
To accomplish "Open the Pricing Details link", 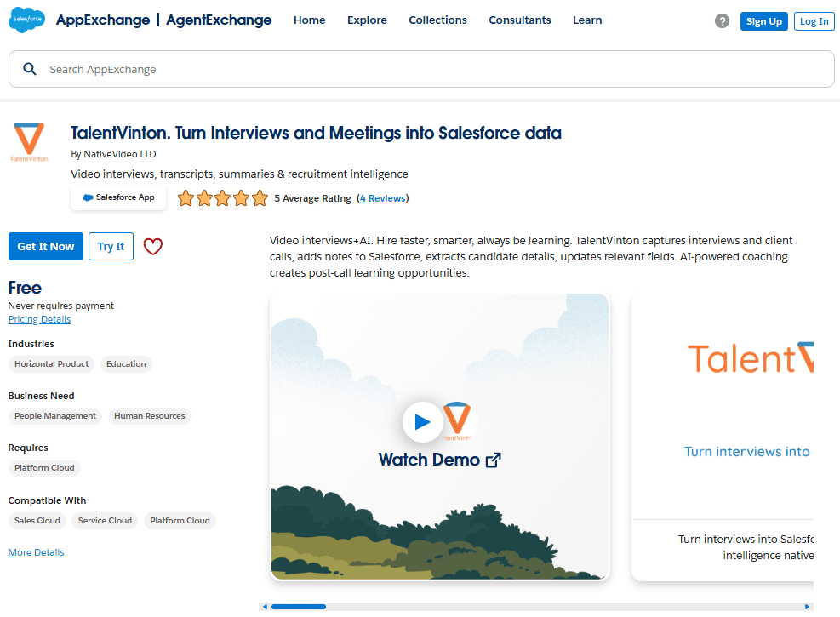I will tap(39, 319).
